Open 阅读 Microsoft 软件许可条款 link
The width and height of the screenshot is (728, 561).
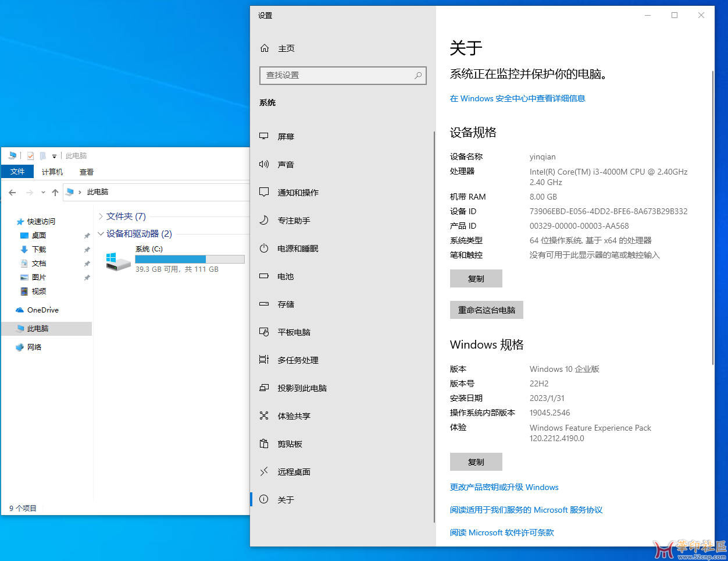click(502, 532)
